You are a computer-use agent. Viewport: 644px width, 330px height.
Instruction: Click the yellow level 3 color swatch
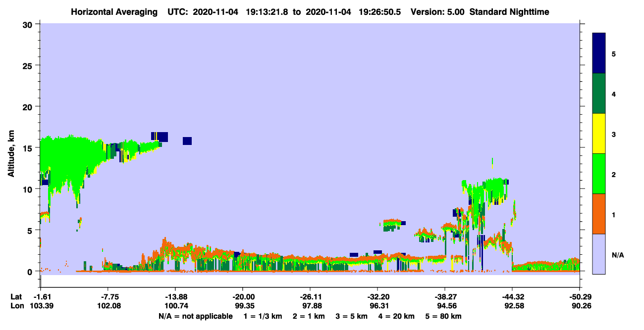click(x=599, y=134)
